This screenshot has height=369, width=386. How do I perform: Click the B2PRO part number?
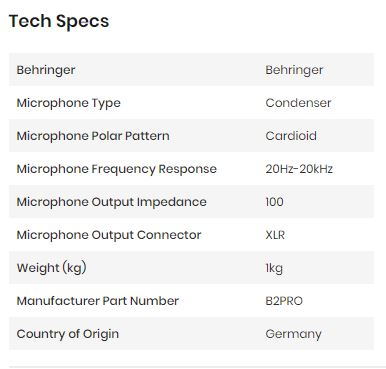284,301
